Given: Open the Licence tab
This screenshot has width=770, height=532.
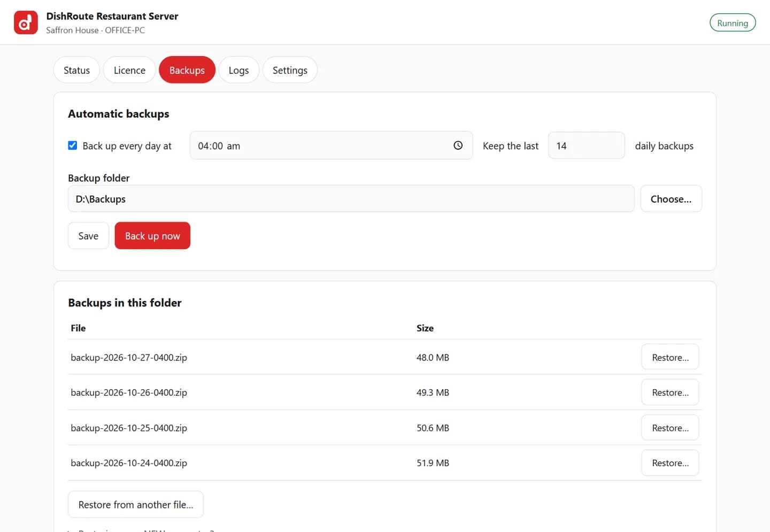Looking at the screenshot, I should pos(129,70).
